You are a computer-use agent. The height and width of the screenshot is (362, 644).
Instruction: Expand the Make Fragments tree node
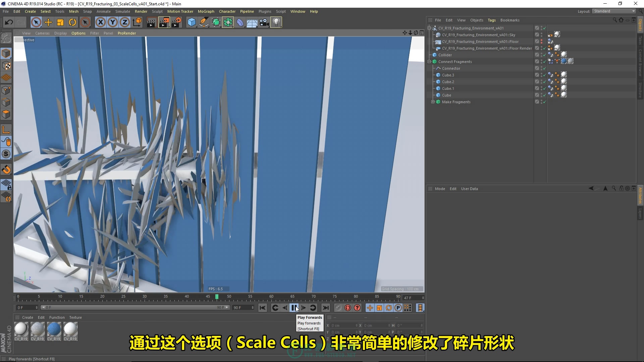pyautogui.click(x=433, y=102)
